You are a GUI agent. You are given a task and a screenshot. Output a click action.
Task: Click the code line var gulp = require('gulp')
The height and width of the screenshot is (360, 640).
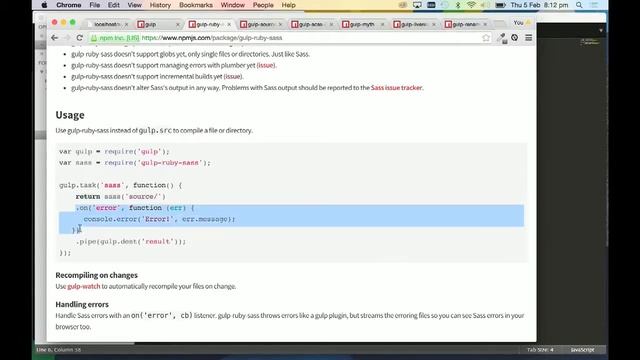click(x=114, y=151)
